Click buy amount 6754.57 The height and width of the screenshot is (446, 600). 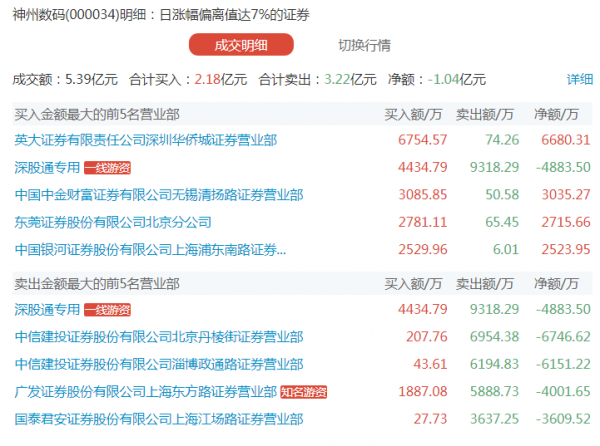point(422,140)
